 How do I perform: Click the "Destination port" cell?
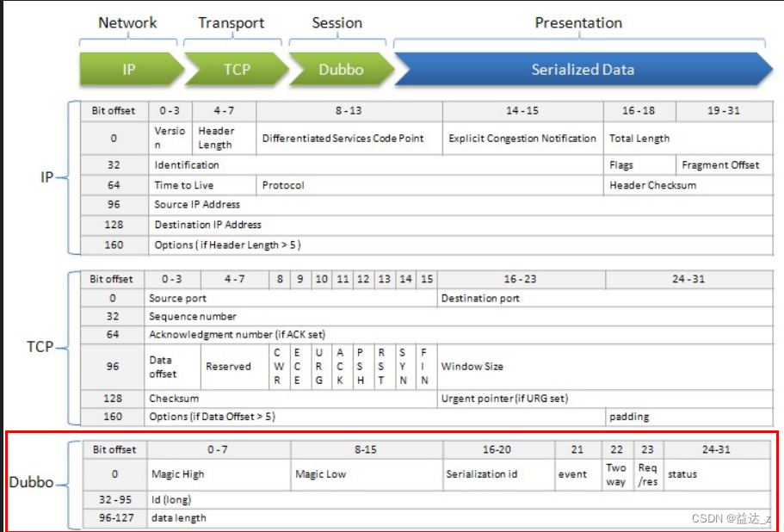pos(605,299)
